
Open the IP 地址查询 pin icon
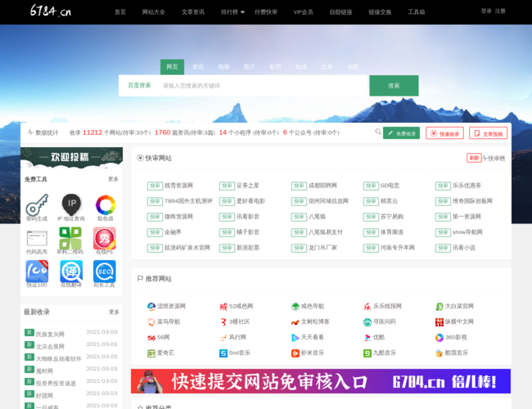tap(71, 204)
